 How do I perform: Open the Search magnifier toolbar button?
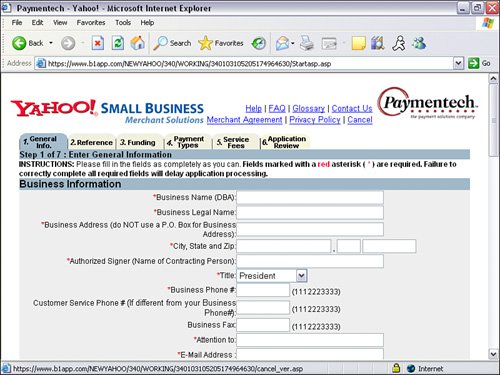[x=172, y=43]
